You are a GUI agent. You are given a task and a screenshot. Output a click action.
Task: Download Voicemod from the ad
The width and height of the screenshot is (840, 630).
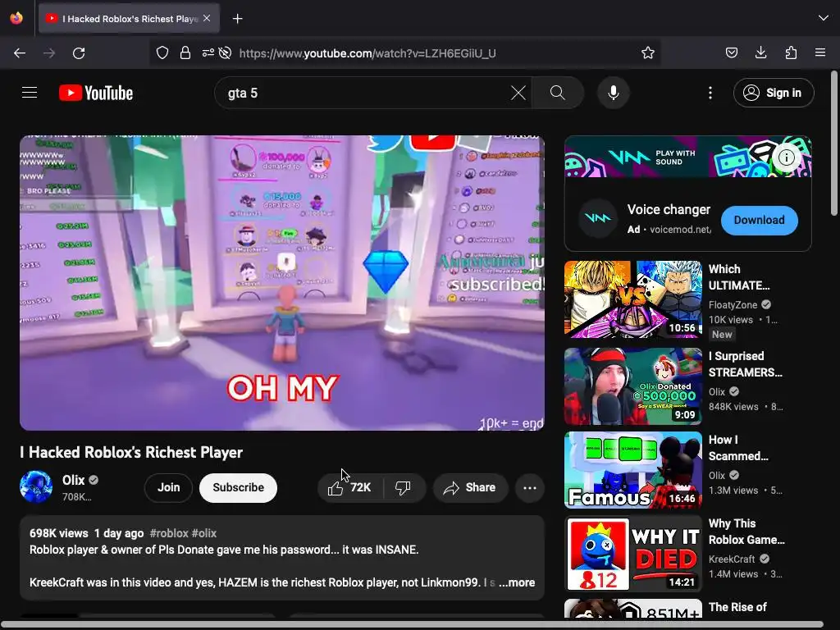(x=759, y=220)
